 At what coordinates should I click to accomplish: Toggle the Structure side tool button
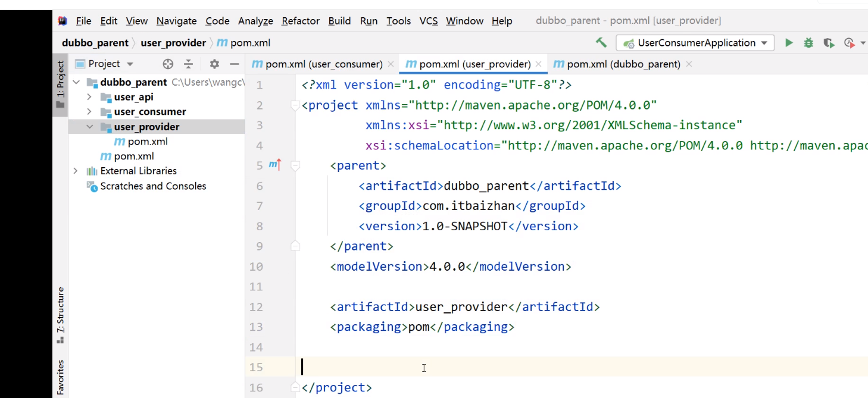click(60, 316)
